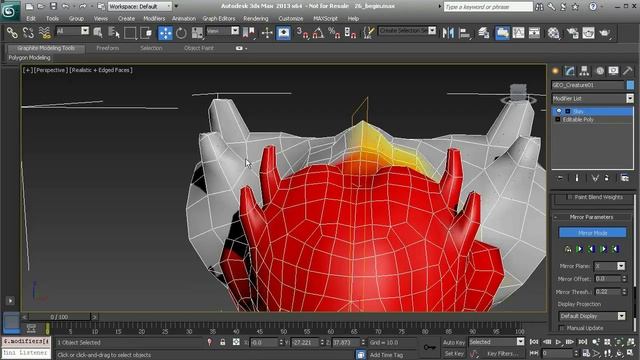Open the Default Display dropdown
The width and height of the screenshot is (640, 360).
pyautogui.click(x=592, y=316)
